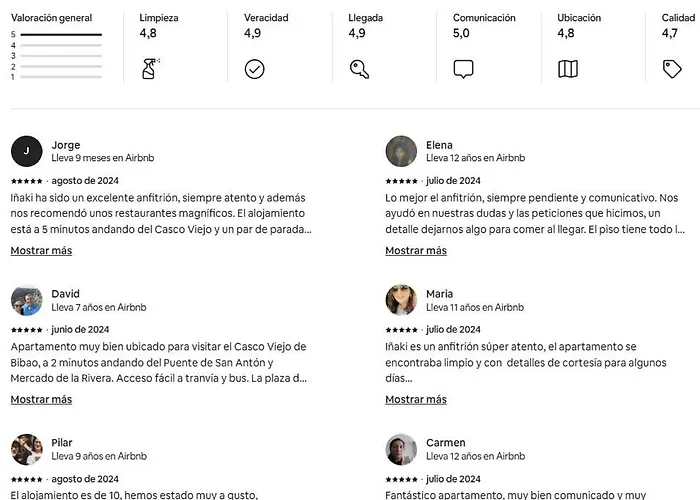
Task: Click the Limpieza spray bottle icon
Action: [x=150, y=69]
